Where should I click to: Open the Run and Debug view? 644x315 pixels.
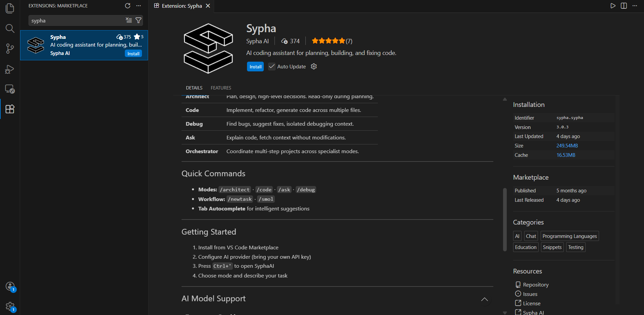(10, 69)
